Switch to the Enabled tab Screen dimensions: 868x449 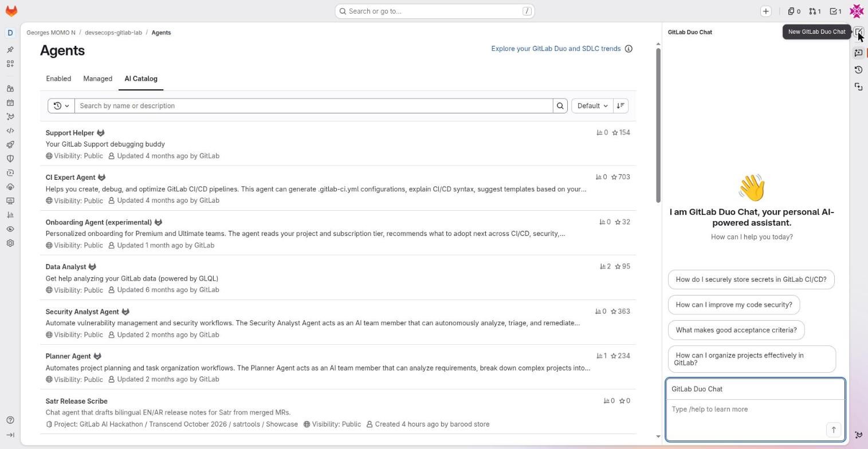(x=58, y=79)
